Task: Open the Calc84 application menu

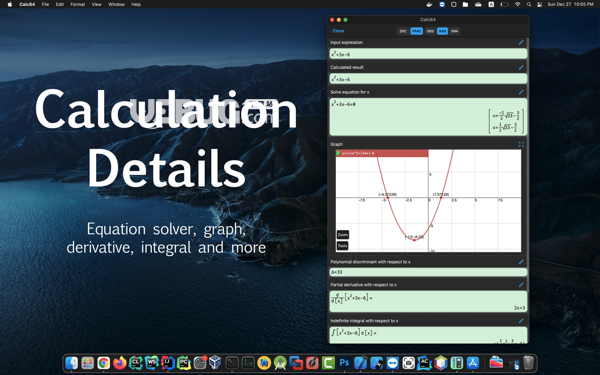Action: 27,4
